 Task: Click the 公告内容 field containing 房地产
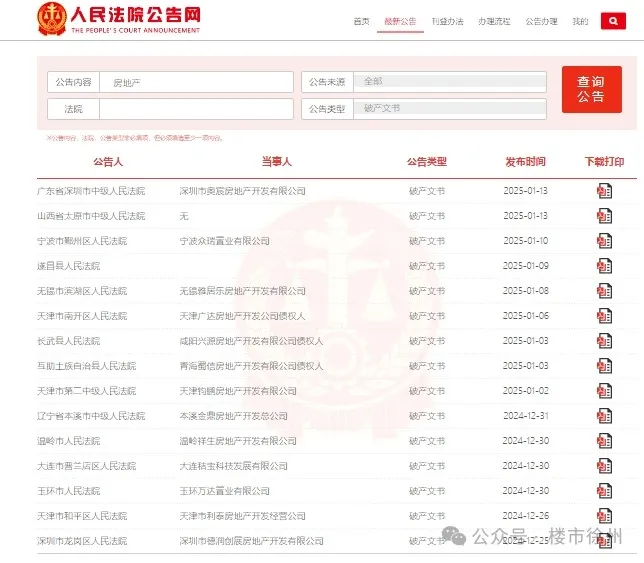pos(196,82)
